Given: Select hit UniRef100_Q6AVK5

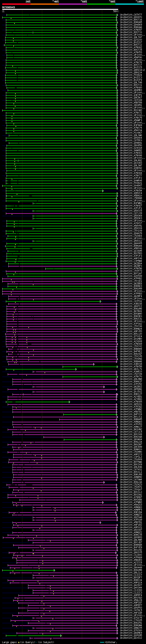Looking at the screenshot, I should pos(131,244).
